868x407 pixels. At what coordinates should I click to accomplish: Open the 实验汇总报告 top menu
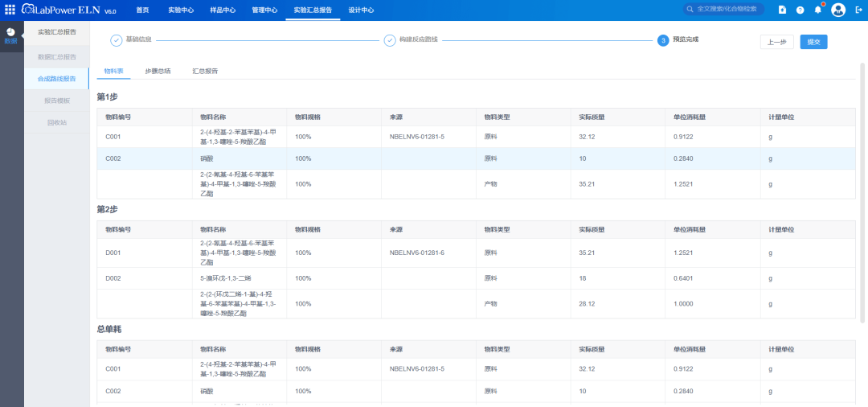point(313,10)
